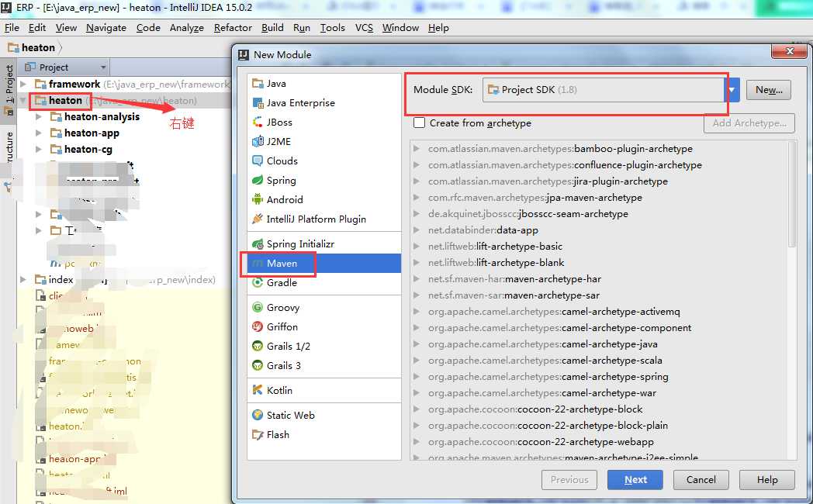Click the Next button
This screenshot has width=813, height=504.
(635, 480)
